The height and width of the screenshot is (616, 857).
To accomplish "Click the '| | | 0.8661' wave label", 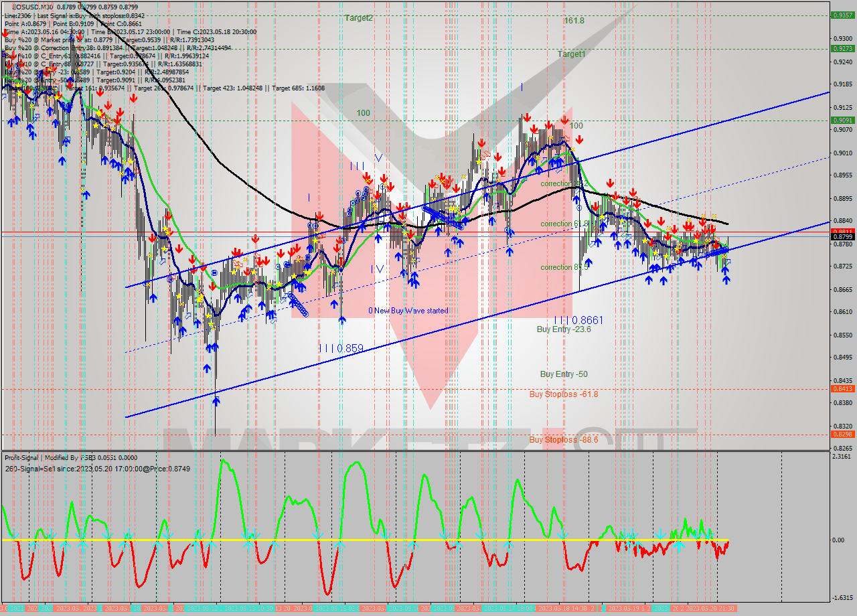I will tap(578, 320).
